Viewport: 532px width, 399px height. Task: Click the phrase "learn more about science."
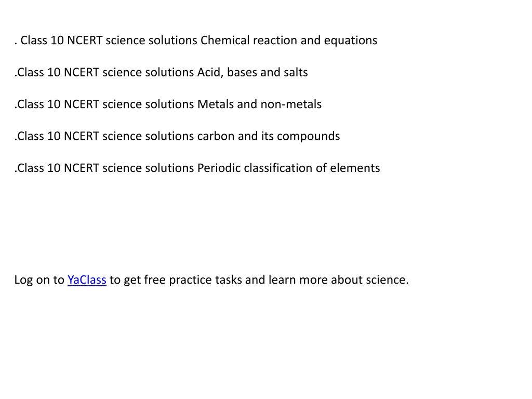(339, 280)
